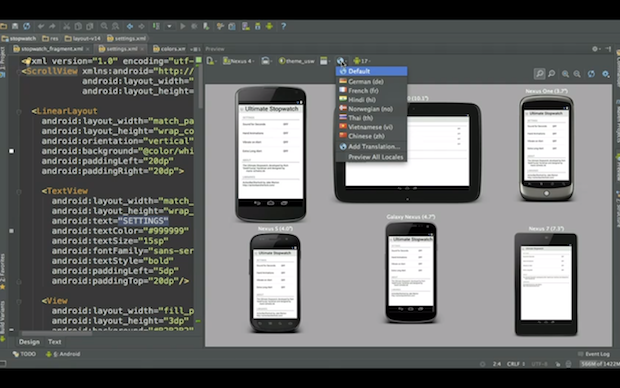Click the Undo arrow icon

[41, 26]
